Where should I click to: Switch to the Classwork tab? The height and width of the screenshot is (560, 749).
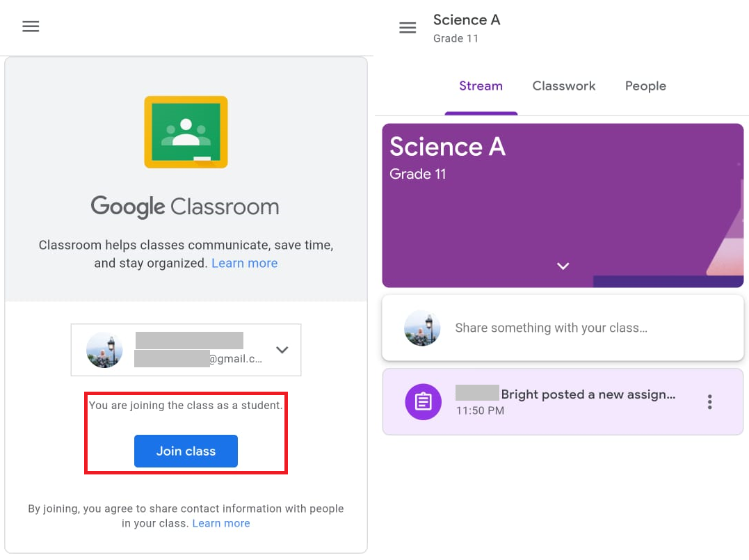563,86
